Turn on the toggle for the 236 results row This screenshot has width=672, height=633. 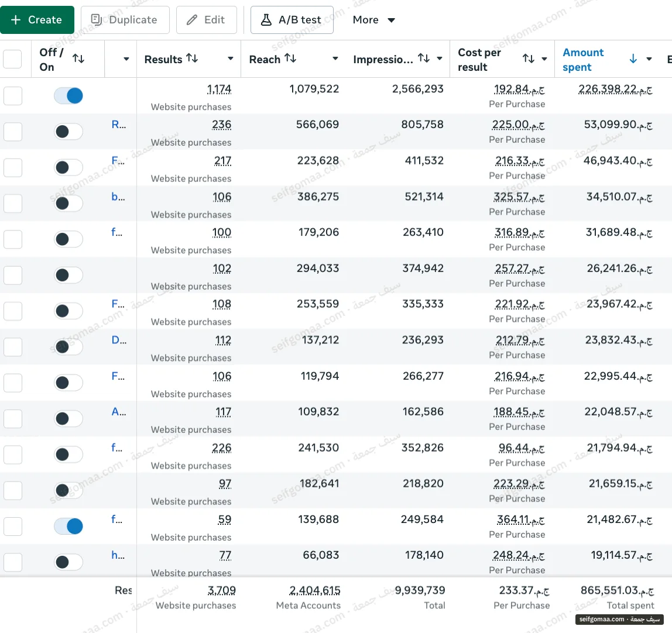(68, 132)
